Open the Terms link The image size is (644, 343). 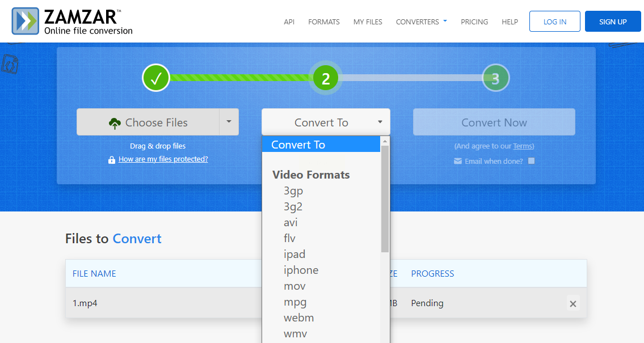523,146
